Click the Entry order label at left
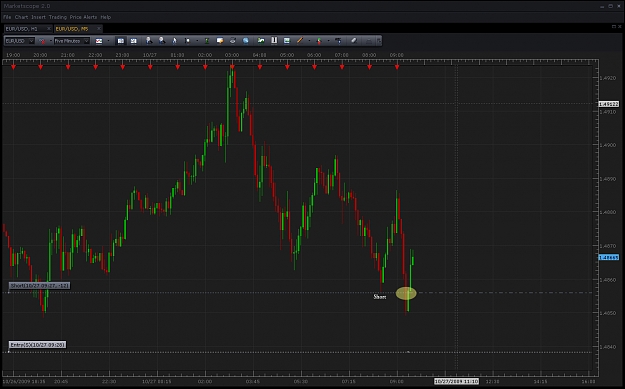 (x=37, y=345)
